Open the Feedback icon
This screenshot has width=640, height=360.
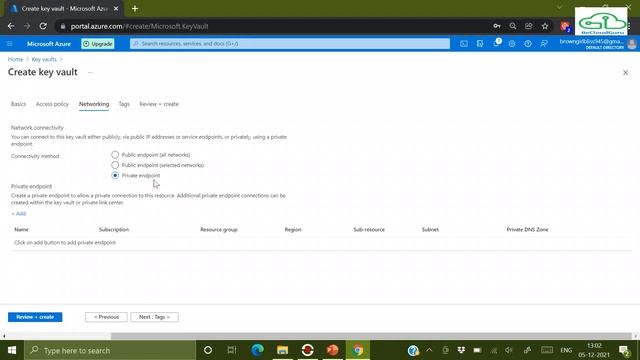coord(544,44)
